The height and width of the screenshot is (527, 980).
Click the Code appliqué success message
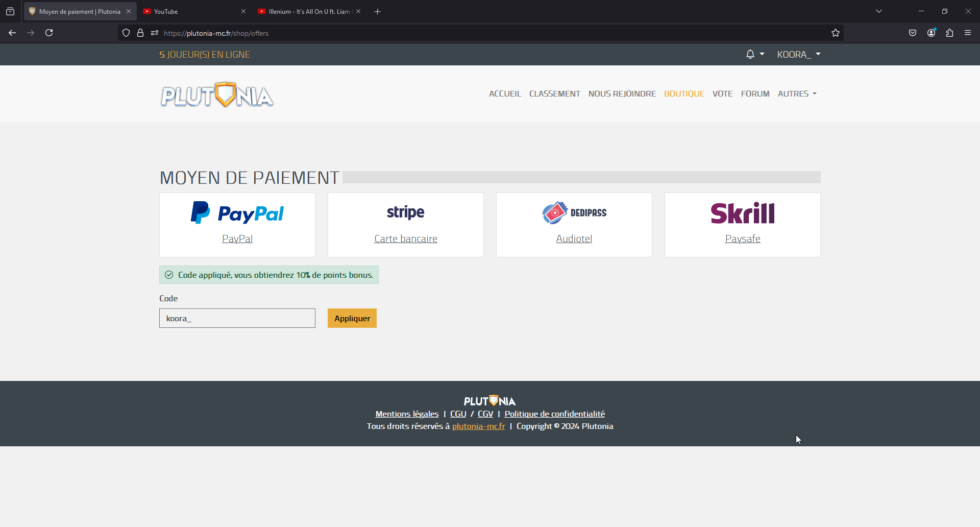click(x=269, y=275)
